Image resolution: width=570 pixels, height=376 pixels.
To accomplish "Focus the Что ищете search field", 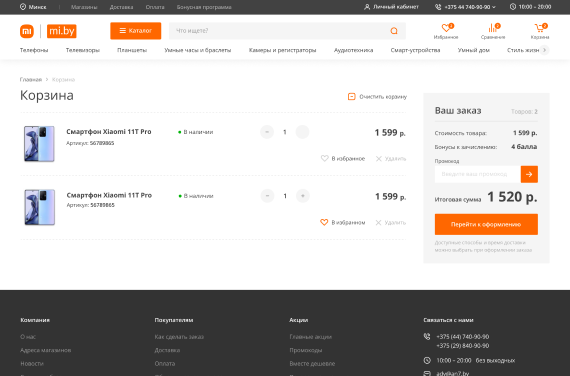I will pos(280,31).
